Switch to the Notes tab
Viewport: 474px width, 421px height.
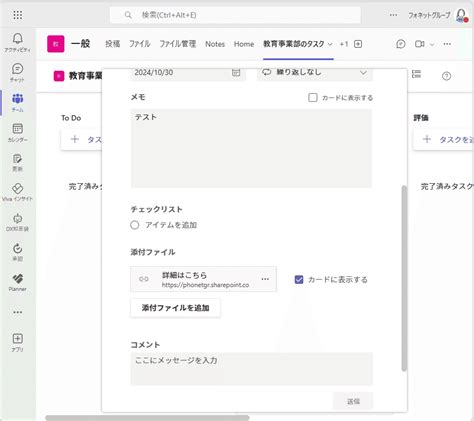click(x=215, y=44)
